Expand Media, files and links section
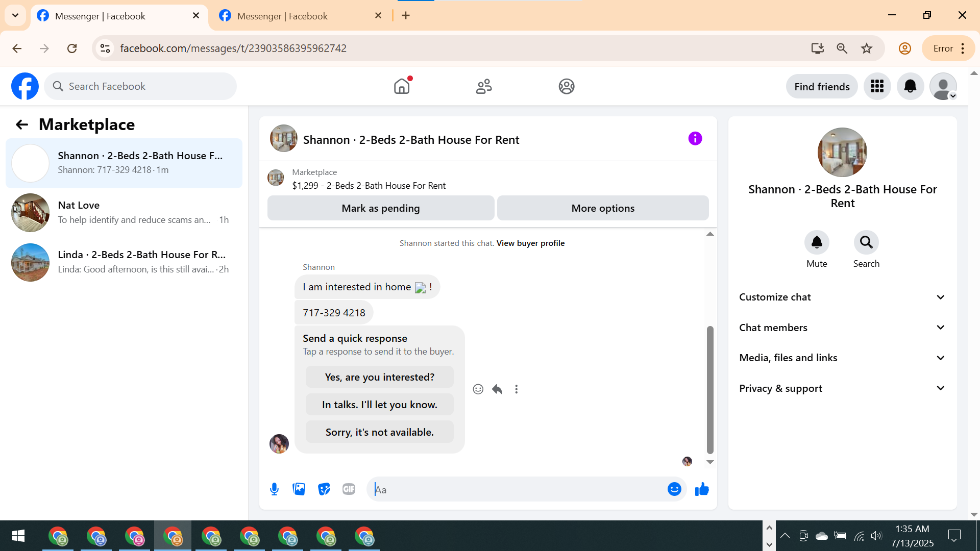Image resolution: width=980 pixels, height=551 pixels. coord(842,358)
